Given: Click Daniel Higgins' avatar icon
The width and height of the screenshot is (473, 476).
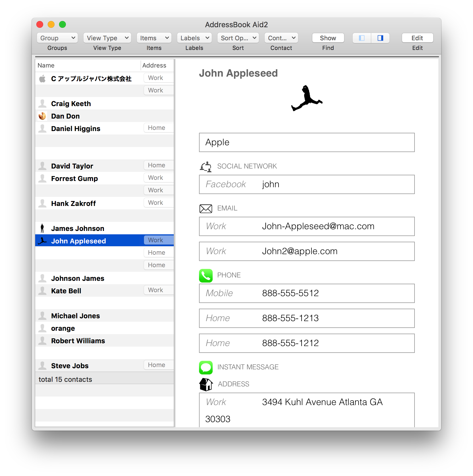Looking at the screenshot, I should 42,129.
